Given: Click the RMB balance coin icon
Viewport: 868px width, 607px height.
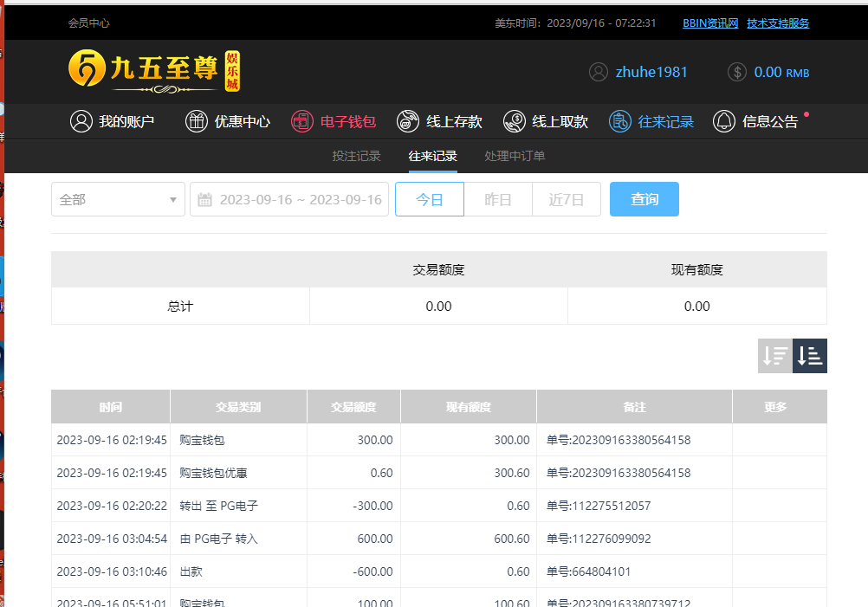Looking at the screenshot, I should pyautogui.click(x=737, y=72).
